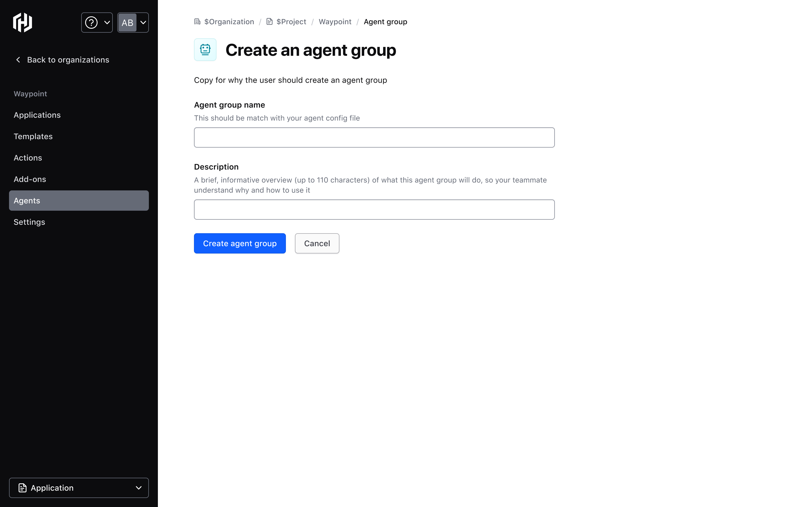This screenshot has width=812, height=507.
Task: Navigate to Applications in sidebar
Action: click(37, 114)
